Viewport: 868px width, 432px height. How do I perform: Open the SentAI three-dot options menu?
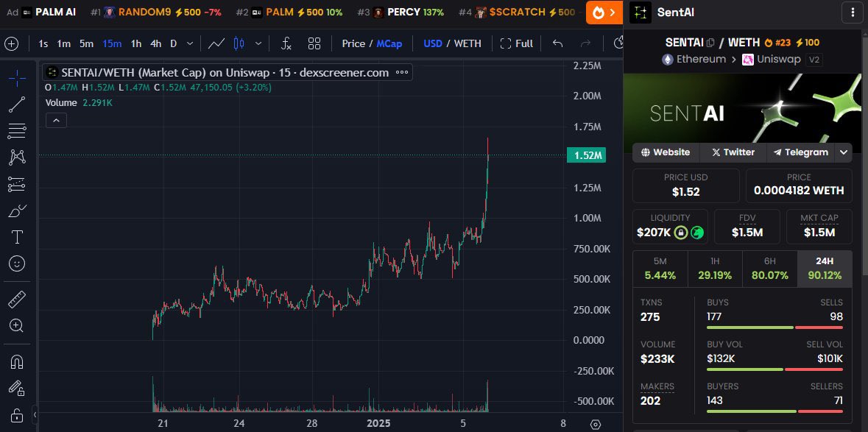pyautogui.click(x=851, y=13)
